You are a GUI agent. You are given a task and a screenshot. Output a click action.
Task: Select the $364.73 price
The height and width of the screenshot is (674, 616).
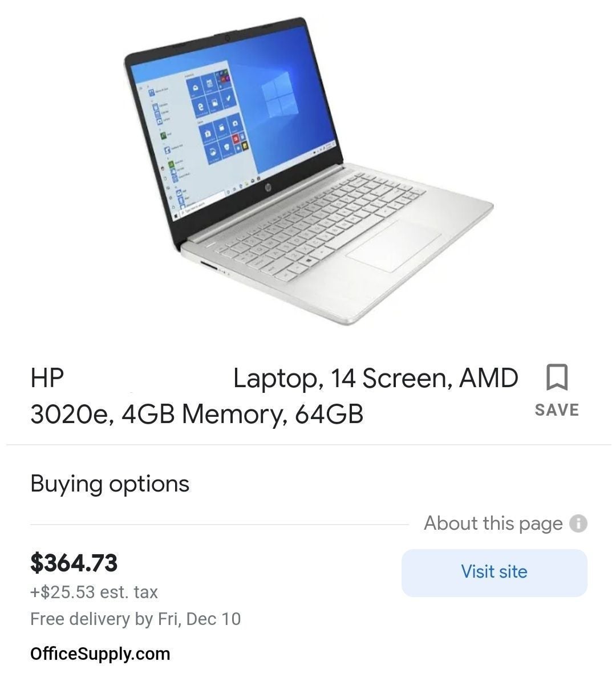pyautogui.click(x=74, y=563)
